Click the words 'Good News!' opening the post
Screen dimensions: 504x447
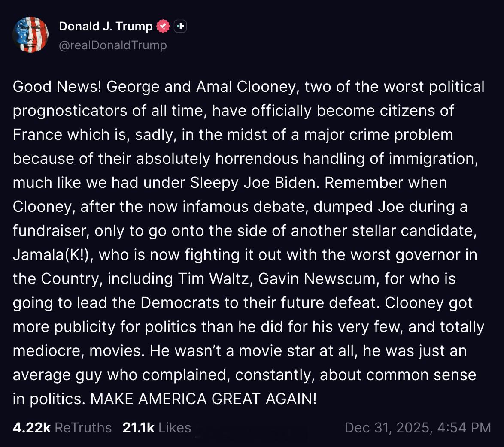(57, 86)
